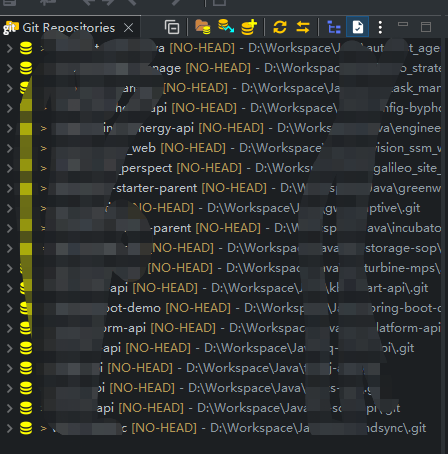The height and width of the screenshot is (454, 448).
Task: Minimize the Git Repositories panel
Action: click(x=403, y=24)
